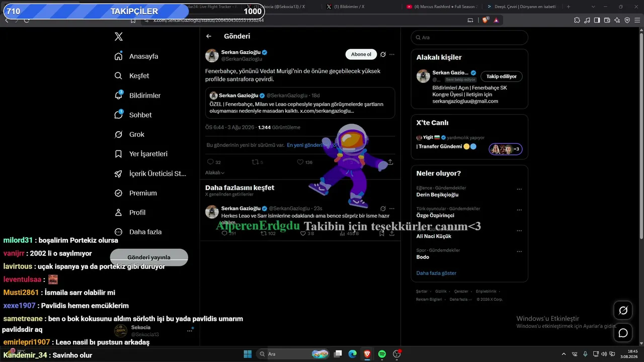Go to Anasayfa in X sidebar
This screenshot has width=644, height=362.
136,56
